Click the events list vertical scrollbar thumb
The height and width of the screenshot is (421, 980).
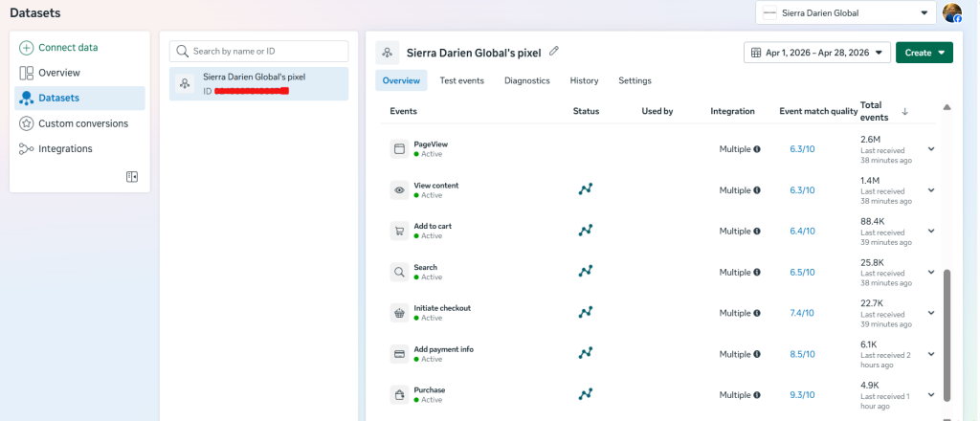tap(947, 336)
